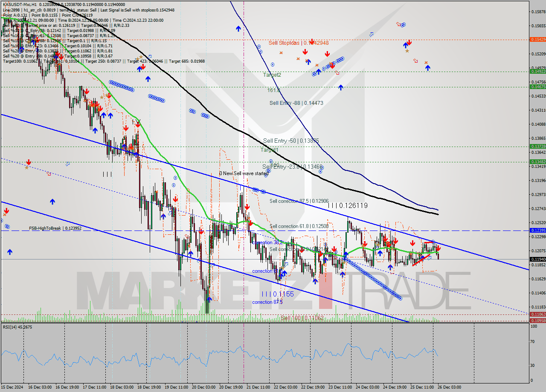Click the '15 Dec 2024' time axis label
This screenshot has height=392, width=546.
click(12, 387)
